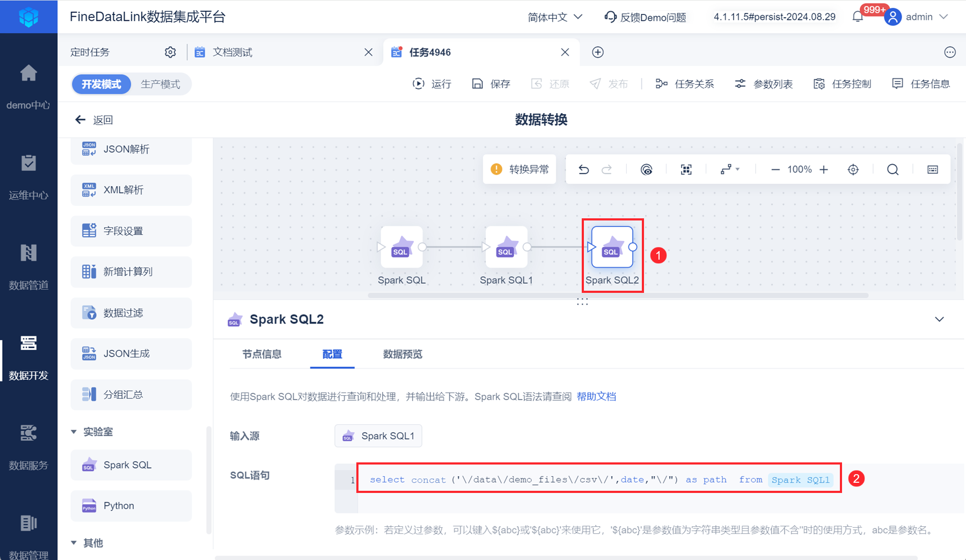This screenshot has height=560, width=966.
Task: Open the 定时任务 tab
Action: [x=90, y=52]
